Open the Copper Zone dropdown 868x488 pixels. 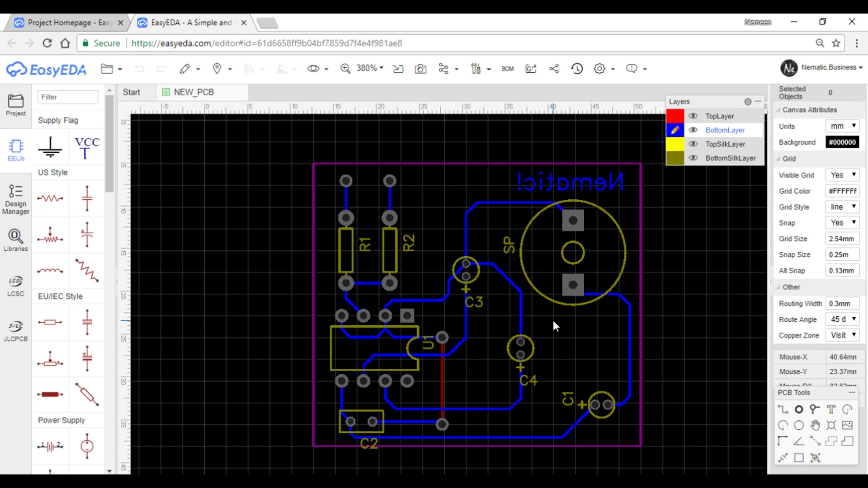tap(842, 335)
